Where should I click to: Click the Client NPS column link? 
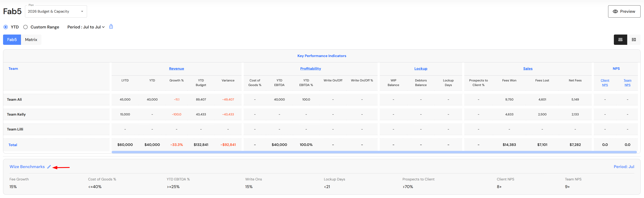[605, 82]
